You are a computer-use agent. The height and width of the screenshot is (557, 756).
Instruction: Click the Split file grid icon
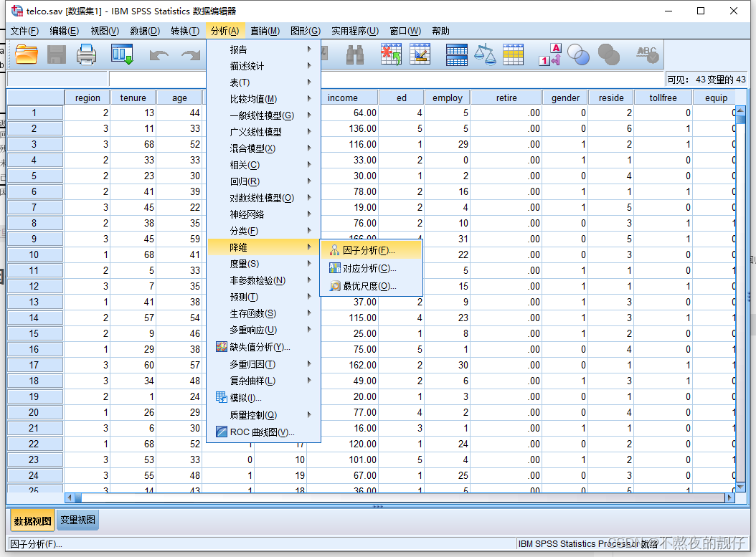point(457,54)
